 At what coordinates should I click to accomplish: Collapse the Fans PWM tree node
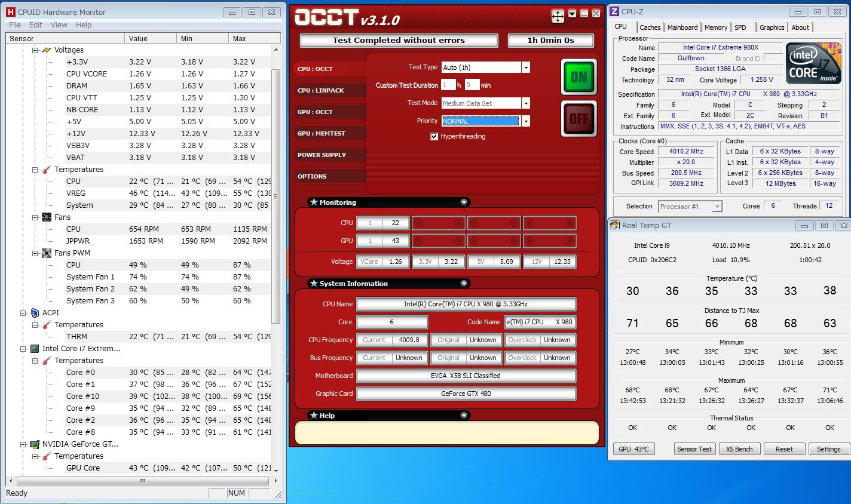[x=35, y=253]
